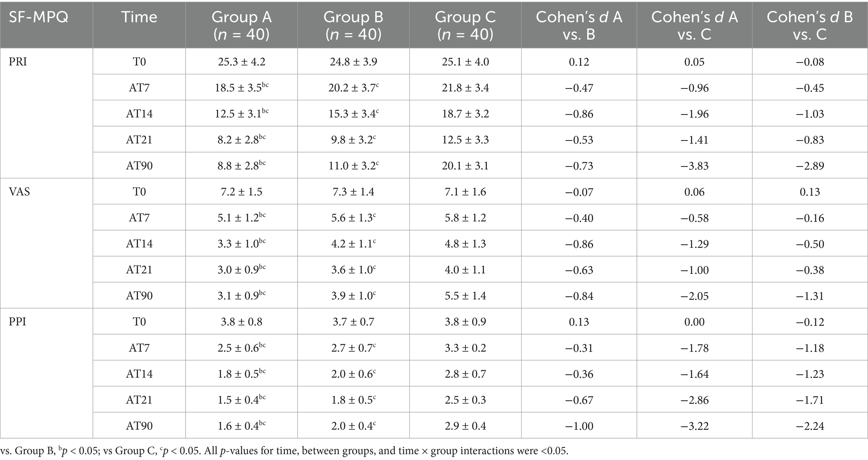Image resolution: width=868 pixels, height=460 pixels.
Task: Click the cell with value −3.83
Action: pos(694,166)
